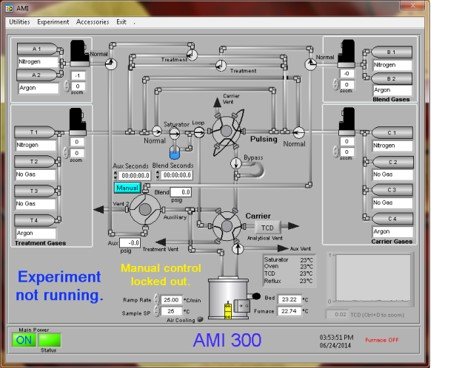
Task: Toggle the Main Power ON button
Action: pos(24,340)
